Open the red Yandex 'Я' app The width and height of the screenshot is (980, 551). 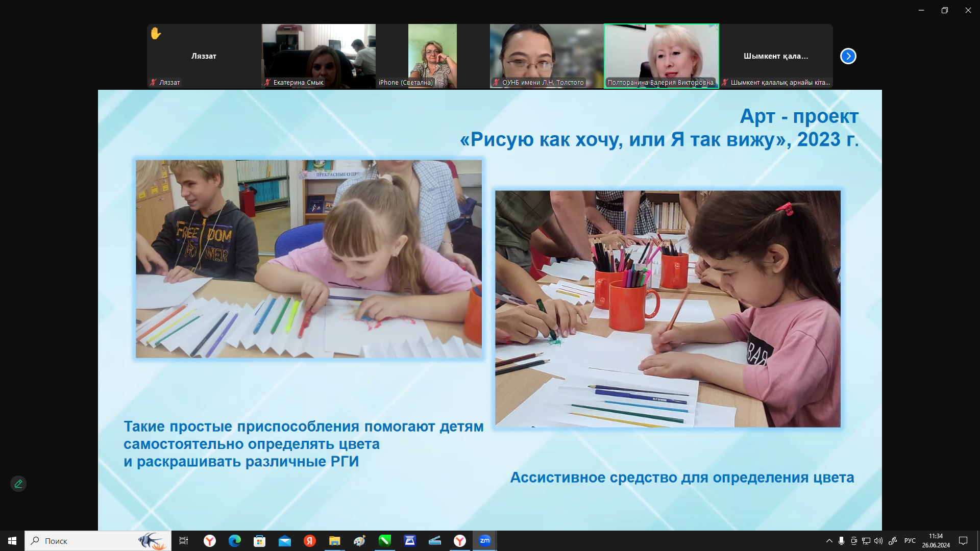310,541
